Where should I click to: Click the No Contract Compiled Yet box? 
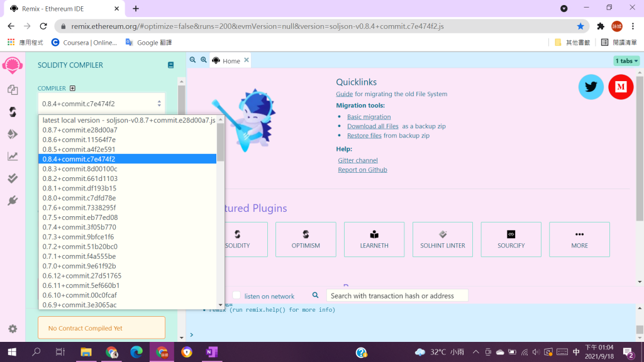[x=101, y=328]
